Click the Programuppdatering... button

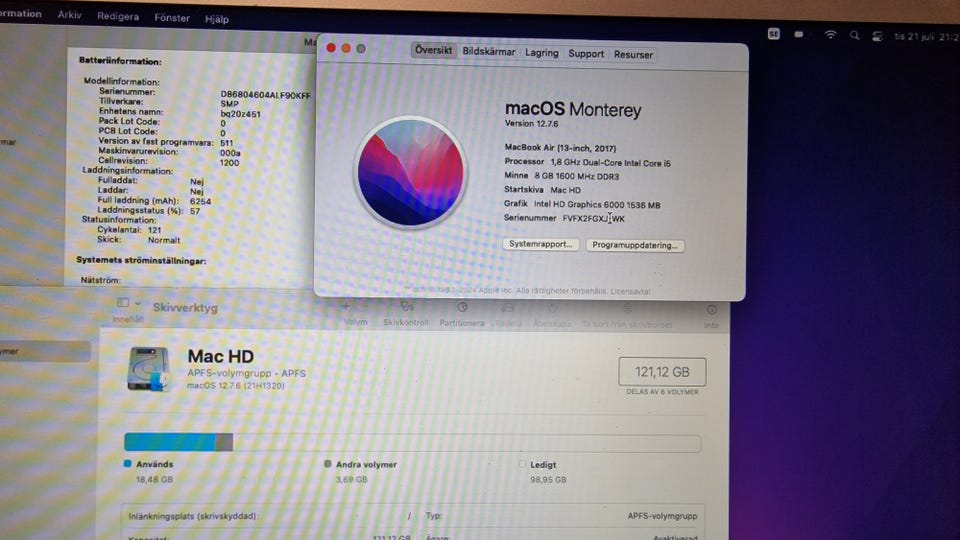(x=635, y=245)
